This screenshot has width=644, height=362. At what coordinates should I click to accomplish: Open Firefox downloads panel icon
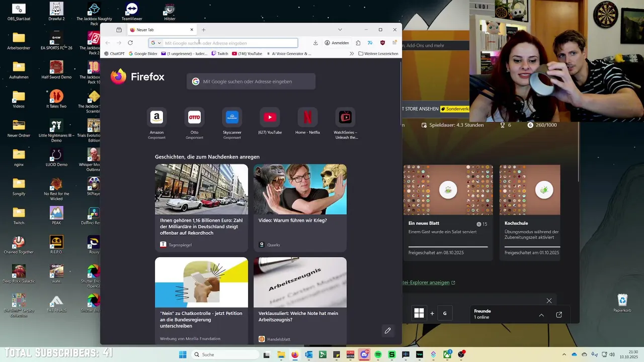tap(315, 43)
